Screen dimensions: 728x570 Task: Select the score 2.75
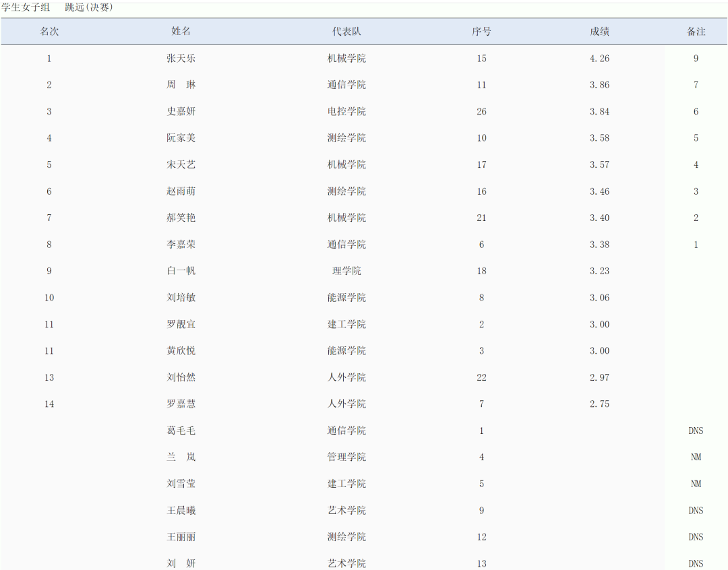[x=599, y=404]
